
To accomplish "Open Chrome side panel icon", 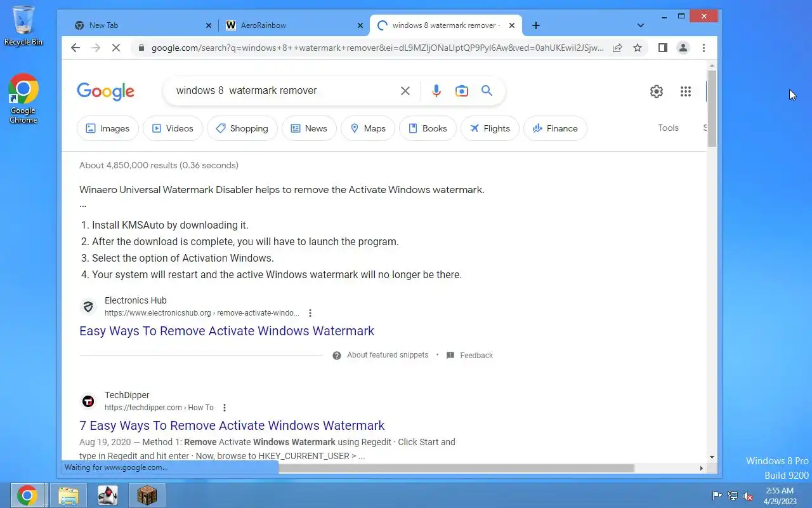I will coord(663,48).
